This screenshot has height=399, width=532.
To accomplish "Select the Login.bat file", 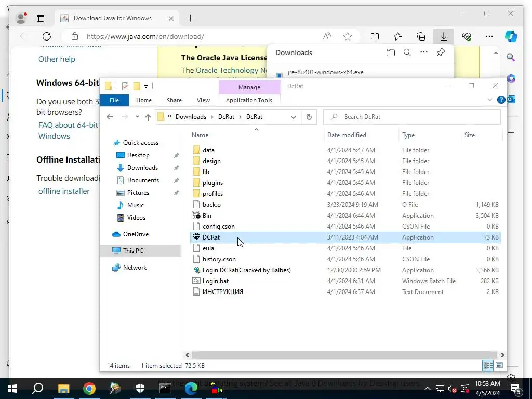I will click(x=216, y=281).
